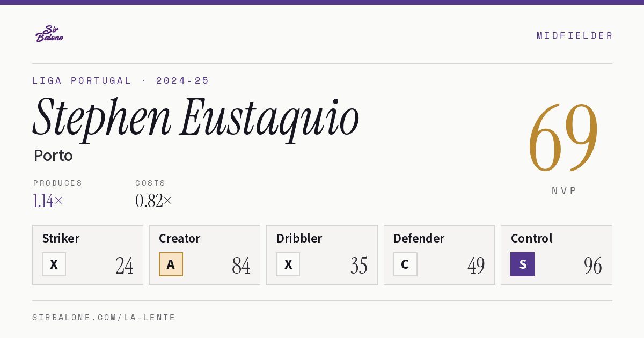Image resolution: width=644 pixels, height=338 pixels.
Task: Click the X grade badge in Dribbler card
Action: coord(288,264)
